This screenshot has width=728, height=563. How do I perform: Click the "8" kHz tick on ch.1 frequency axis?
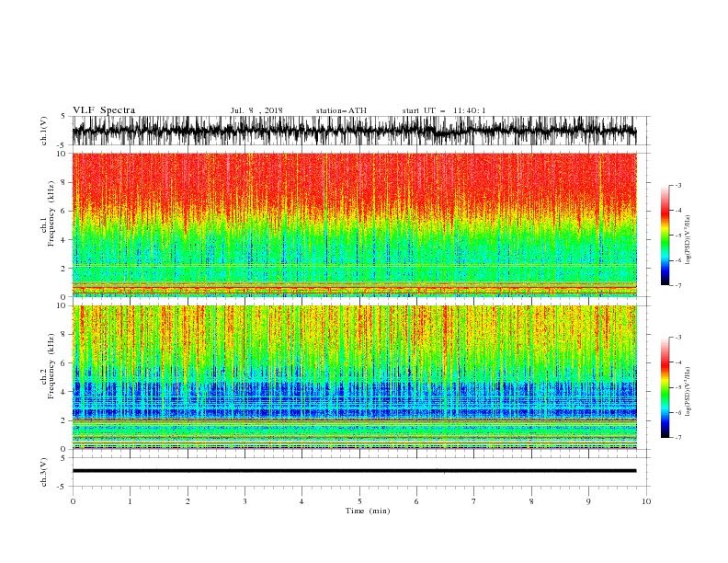pos(63,182)
